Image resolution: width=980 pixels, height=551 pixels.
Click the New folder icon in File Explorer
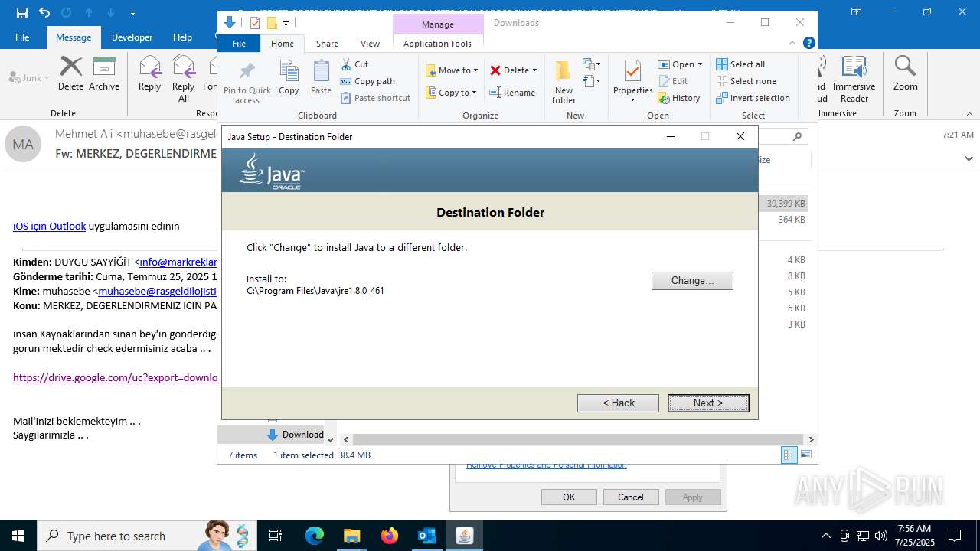coord(563,83)
